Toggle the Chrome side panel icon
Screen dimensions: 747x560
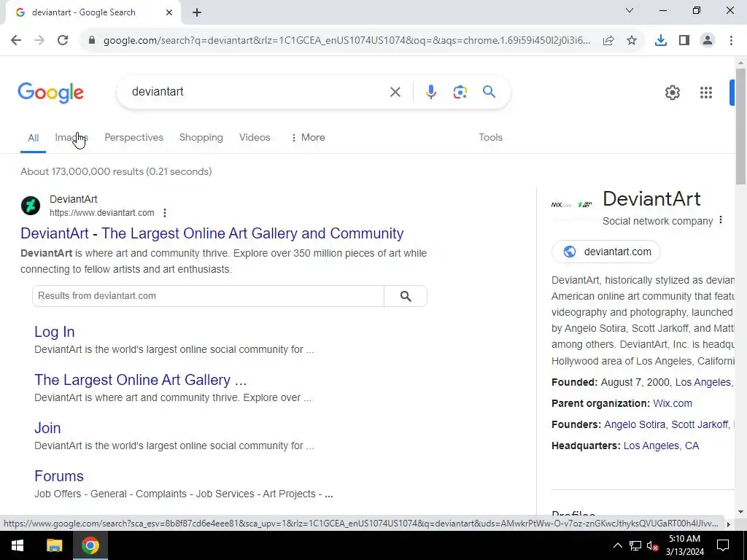click(684, 41)
